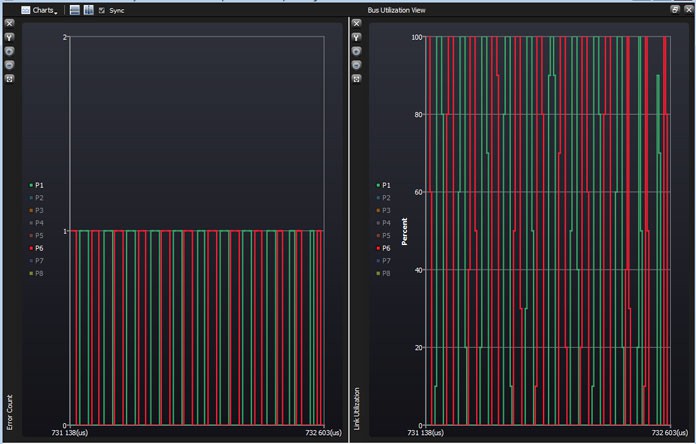Click the 20 percent axis value
696x444 pixels.
(418, 348)
